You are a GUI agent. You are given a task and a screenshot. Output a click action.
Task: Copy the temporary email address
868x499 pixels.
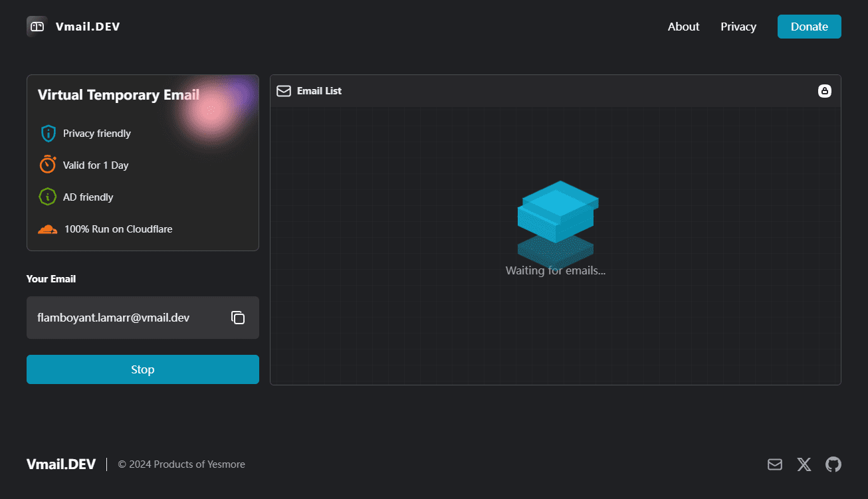click(x=238, y=318)
